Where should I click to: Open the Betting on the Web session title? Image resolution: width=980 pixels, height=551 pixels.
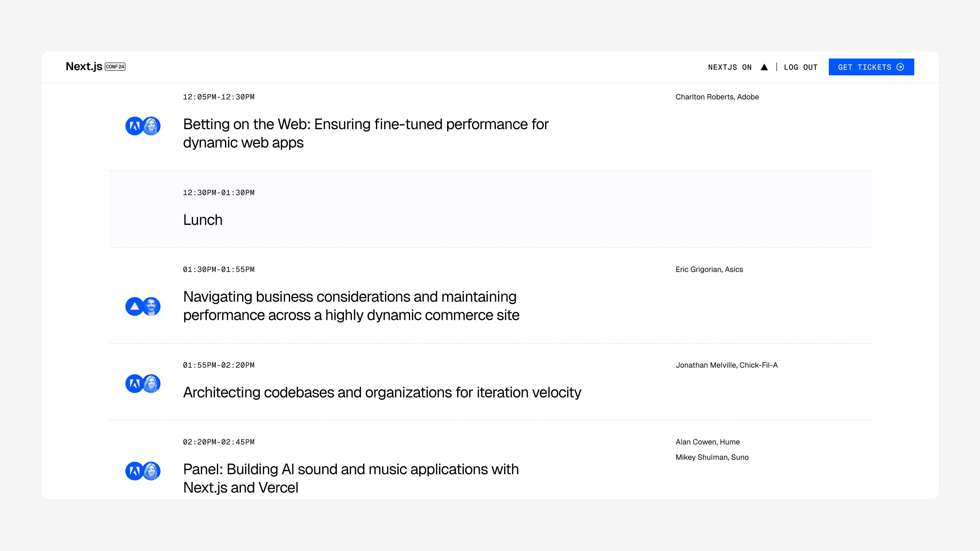pyautogui.click(x=365, y=133)
